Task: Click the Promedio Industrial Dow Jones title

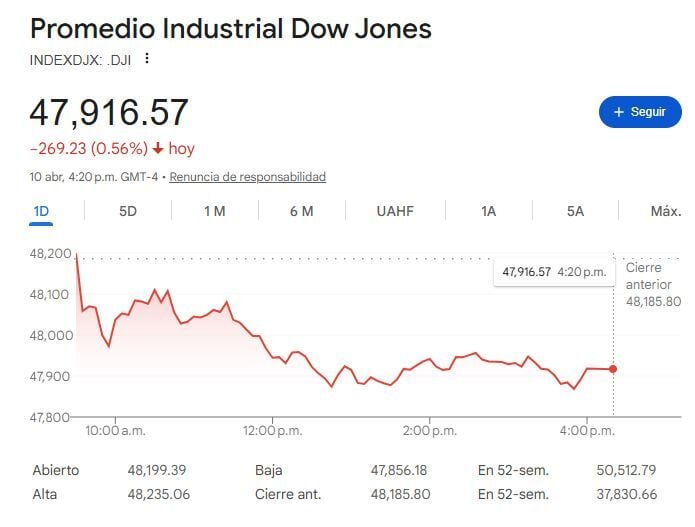Action: point(231,28)
